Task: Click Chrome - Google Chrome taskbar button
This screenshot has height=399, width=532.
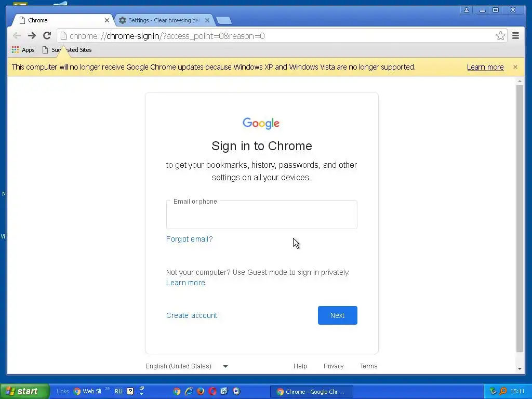Action: coord(312,392)
